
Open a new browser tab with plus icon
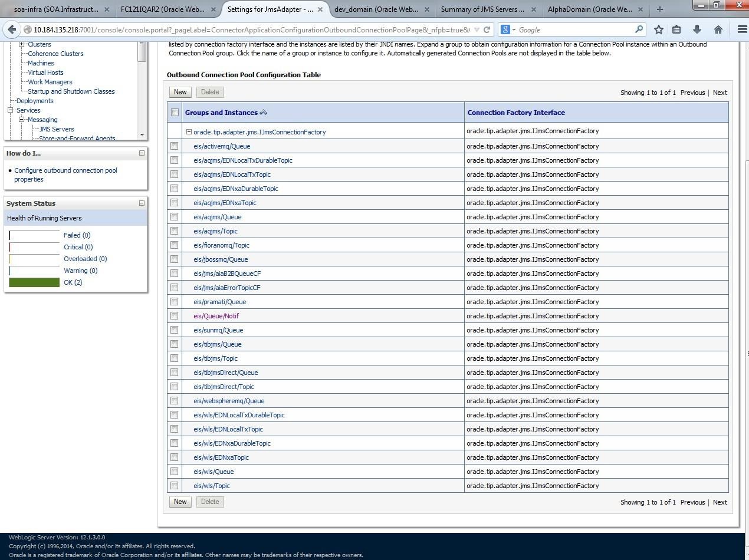[660, 9]
